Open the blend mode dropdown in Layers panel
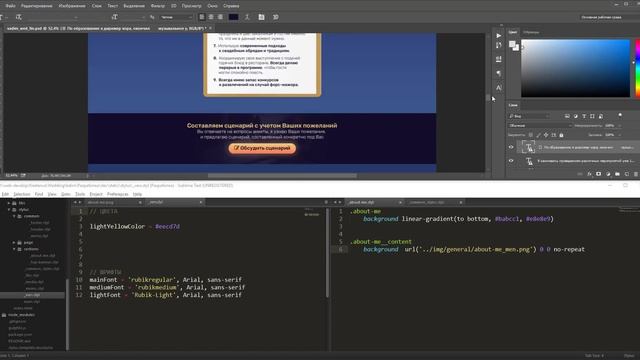This screenshot has height=360, width=640. pyautogui.click(x=540, y=126)
